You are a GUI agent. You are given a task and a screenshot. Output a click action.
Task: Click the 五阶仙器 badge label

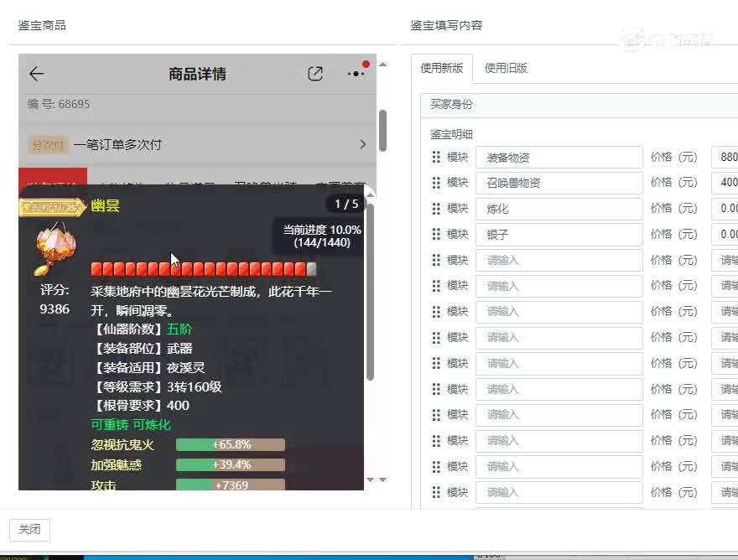click(53, 206)
